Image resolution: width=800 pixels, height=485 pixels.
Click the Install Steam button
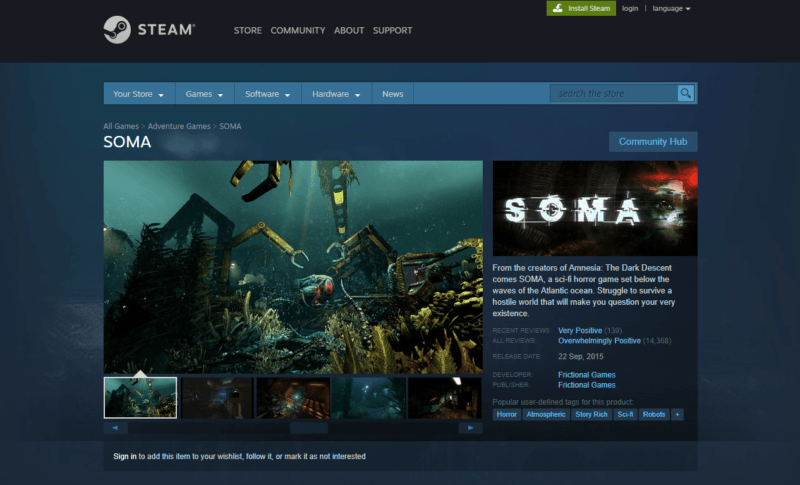pyautogui.click(x=581, y=8)
